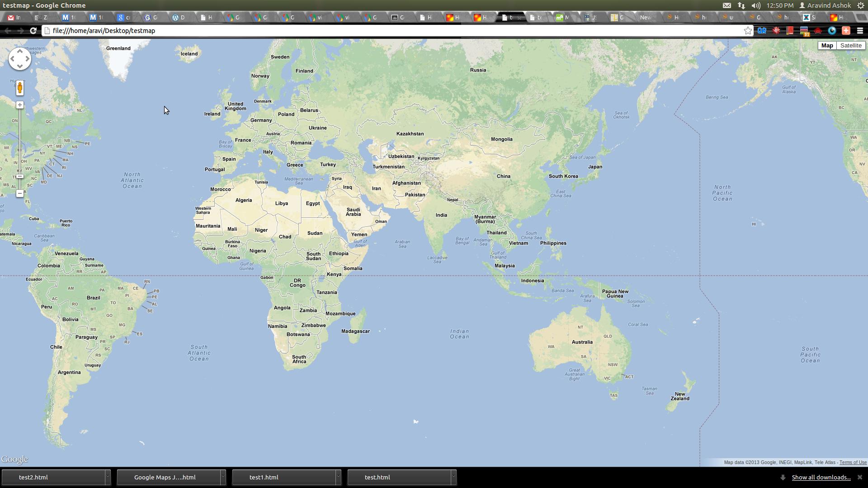The image size is (868, 488).
Task: Pan the map up with arrow control
Action: pos(20,51)
